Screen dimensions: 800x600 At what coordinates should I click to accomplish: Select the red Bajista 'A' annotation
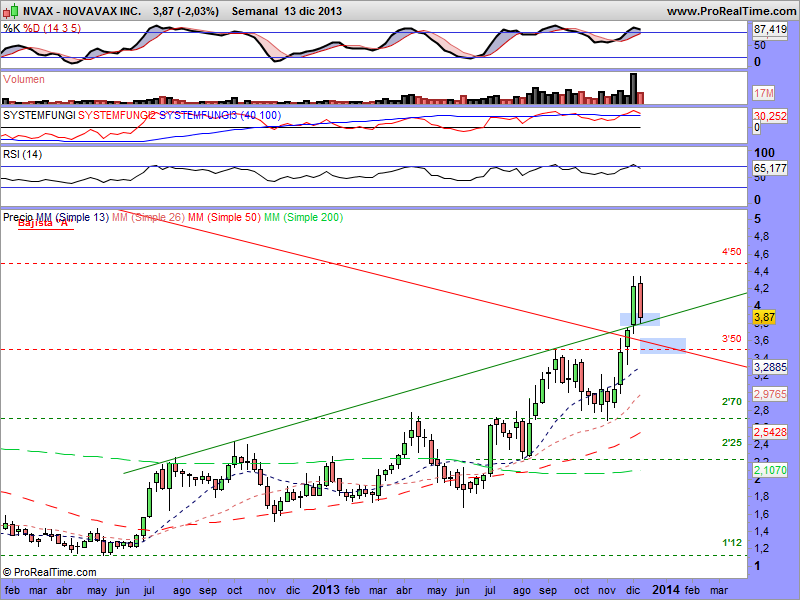click(x=45, y=224)
